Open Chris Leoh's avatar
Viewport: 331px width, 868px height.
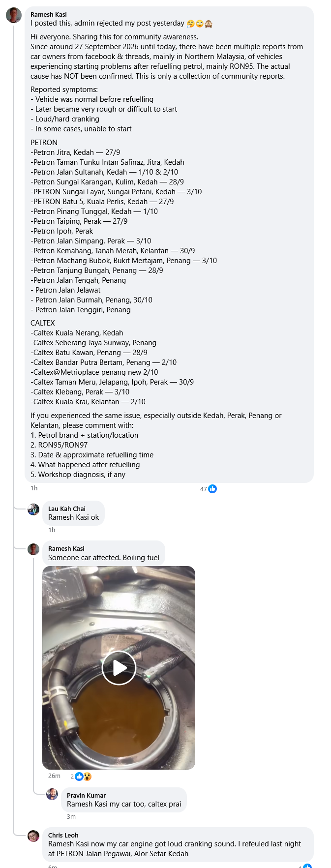click(x=33, y=836)
